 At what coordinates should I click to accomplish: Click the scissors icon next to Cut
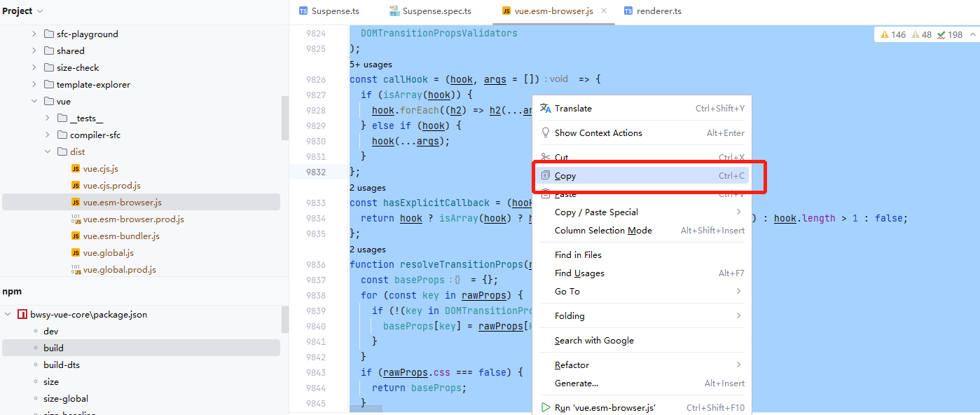pos(544,157)
